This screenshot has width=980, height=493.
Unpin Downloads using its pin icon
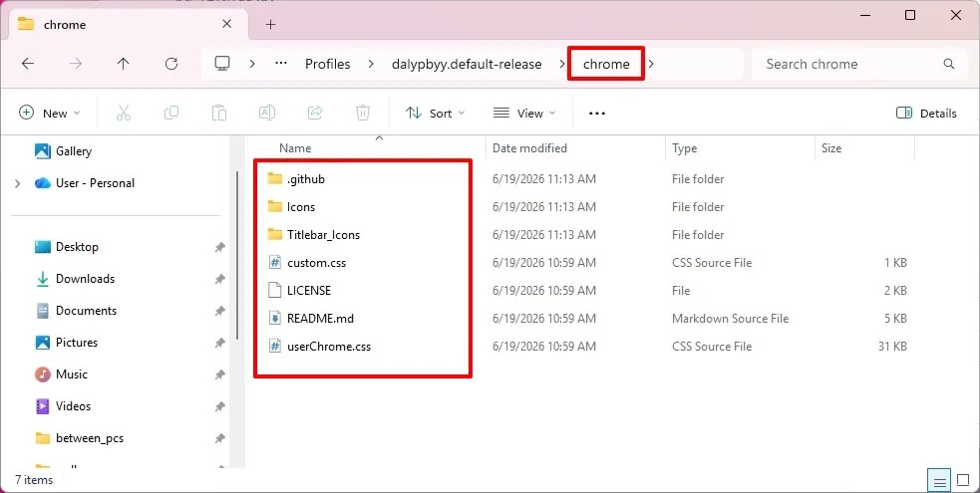coord(220,279)
